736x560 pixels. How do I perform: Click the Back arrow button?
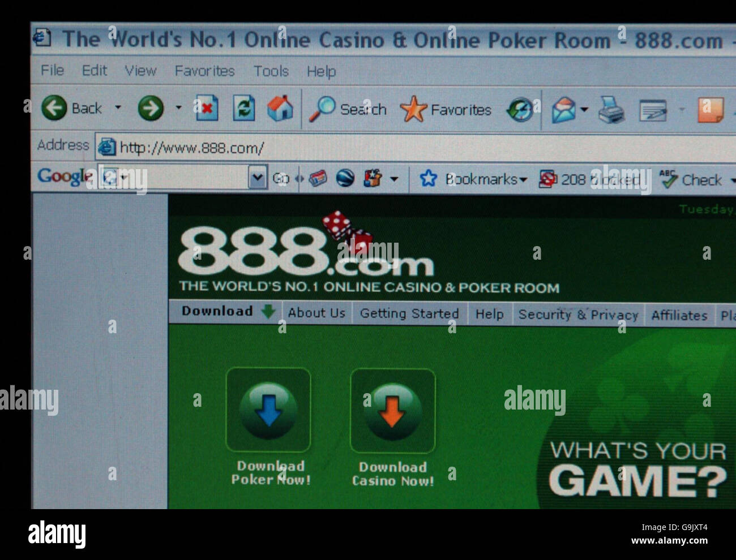click(x=54, y=107)
